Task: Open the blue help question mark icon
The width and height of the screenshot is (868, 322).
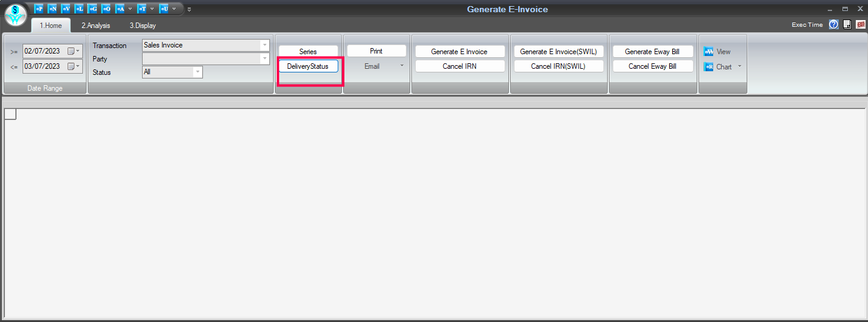Action: click(x=834, y=24)
